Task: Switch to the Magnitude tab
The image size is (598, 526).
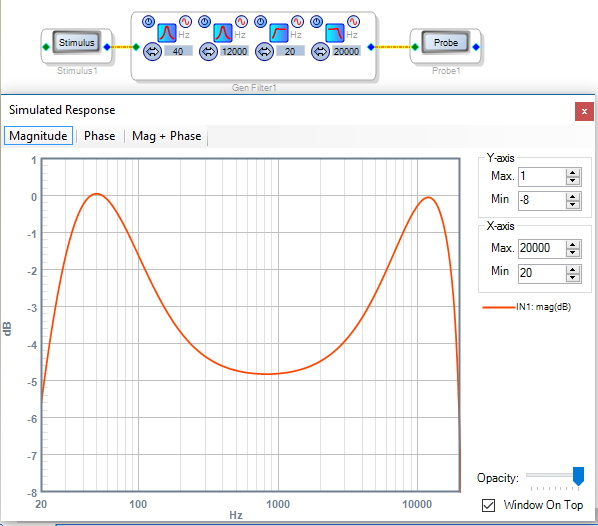Action: (38, 136)
